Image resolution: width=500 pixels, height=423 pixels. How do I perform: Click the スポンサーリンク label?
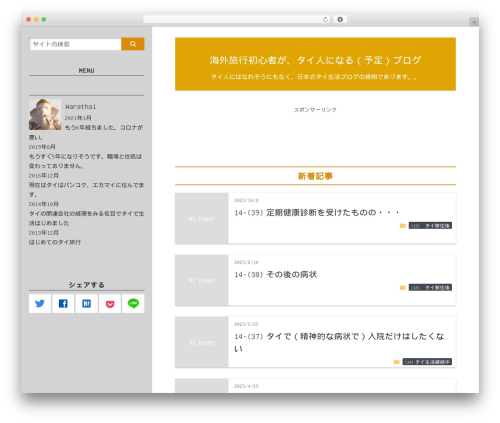tap(315, 110)
